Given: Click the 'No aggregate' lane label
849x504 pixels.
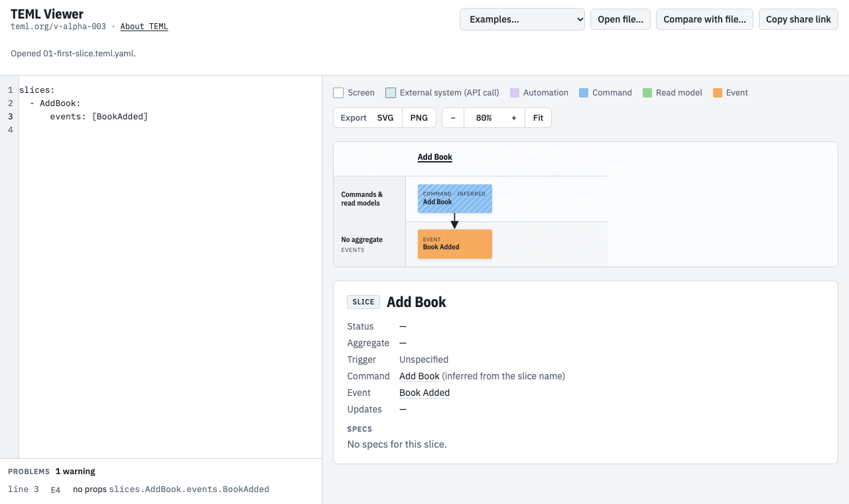Looking at the screenshot, I should pos(362,239).
